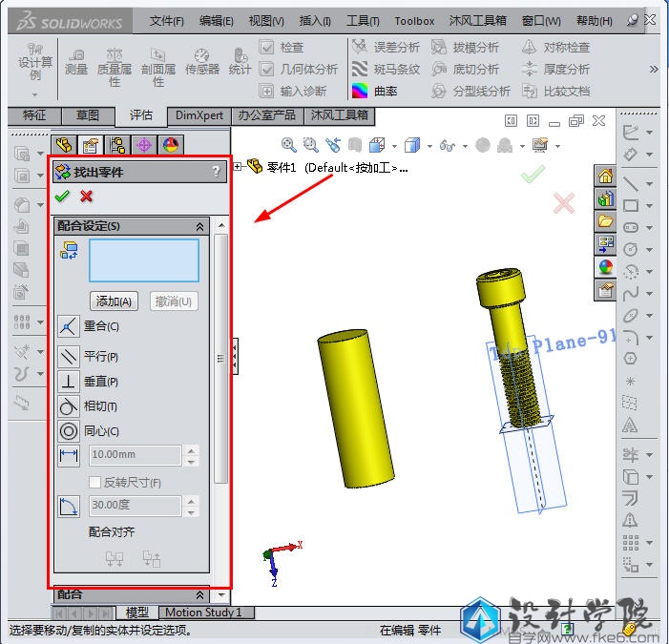Click the red X cancel icon
The image size is (669, 644).
tap(87, 196)
